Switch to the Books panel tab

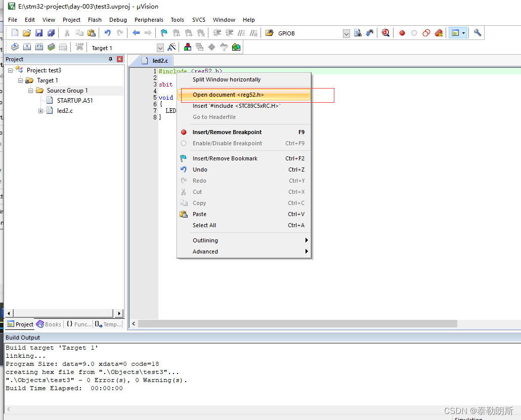pyautogui.click(x=49, y=324)
